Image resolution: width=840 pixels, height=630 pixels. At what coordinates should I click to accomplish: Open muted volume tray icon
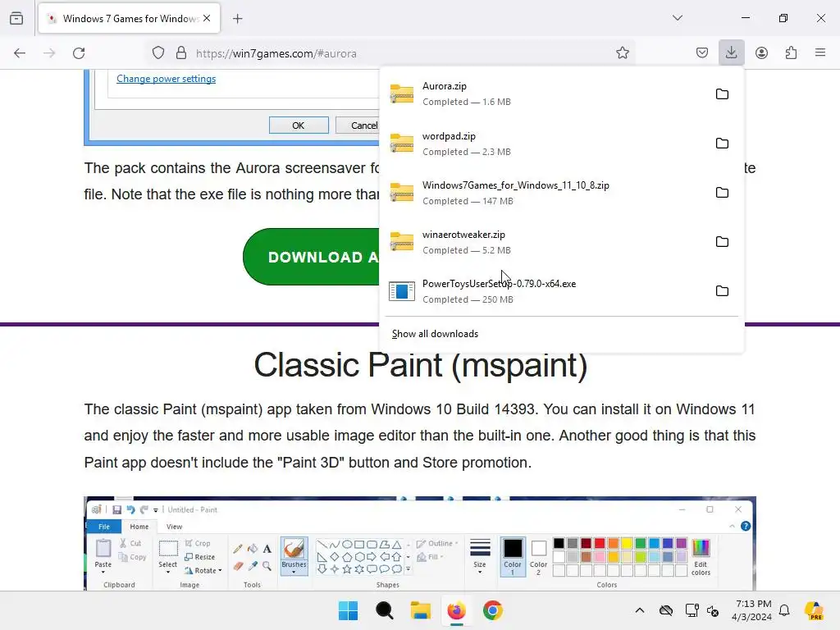coord(713,610)
